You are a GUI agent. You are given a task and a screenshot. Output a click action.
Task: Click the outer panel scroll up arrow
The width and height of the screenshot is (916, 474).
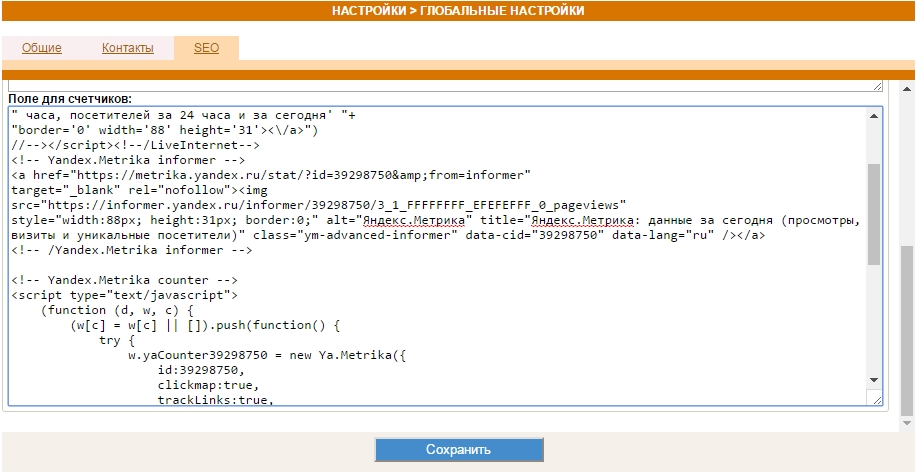[907, 89]
